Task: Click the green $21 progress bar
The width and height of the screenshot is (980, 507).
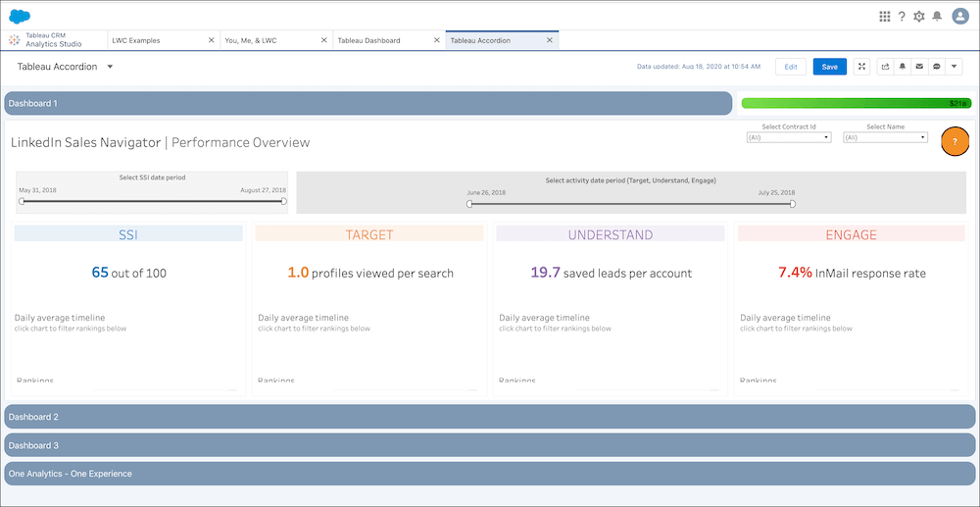Action: pos(855,103)
